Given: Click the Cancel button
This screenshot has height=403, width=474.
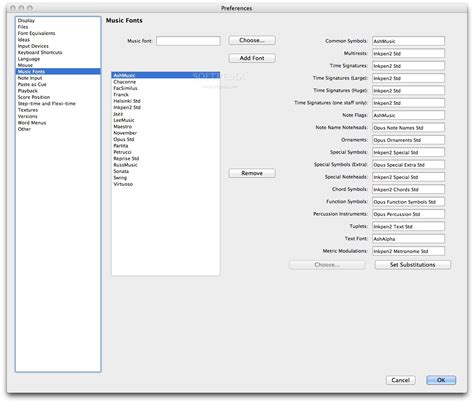Looking at the screenshot, I should (401, 380).
